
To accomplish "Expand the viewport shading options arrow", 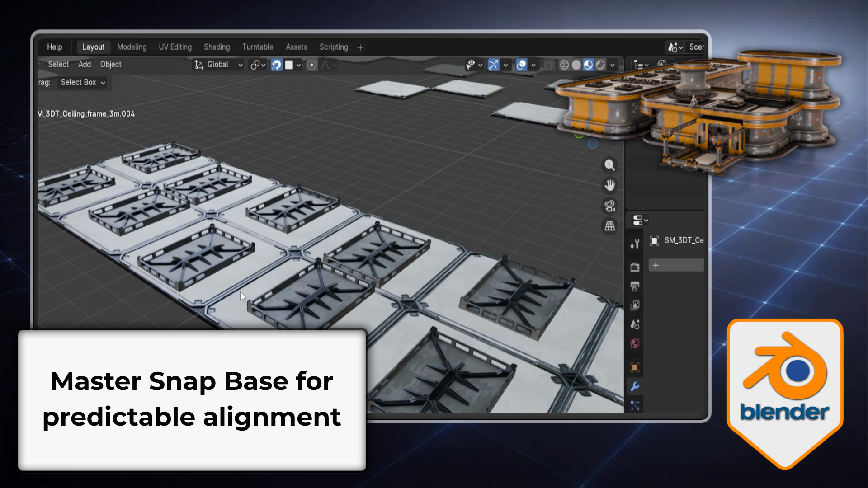I will tap(613, 65).
